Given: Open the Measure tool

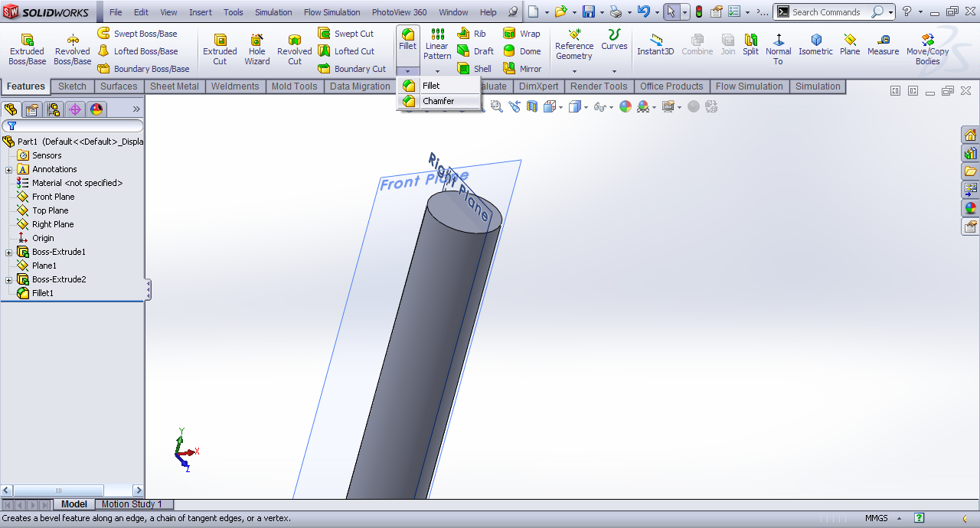Looking at the screenshot, I should (x=883, y=44).
